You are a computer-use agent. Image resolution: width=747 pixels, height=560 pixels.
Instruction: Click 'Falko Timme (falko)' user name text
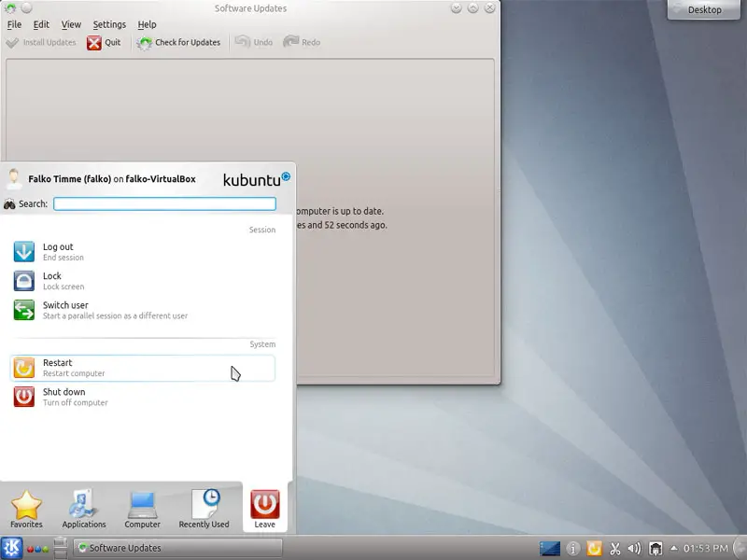(x=69, y=179)
